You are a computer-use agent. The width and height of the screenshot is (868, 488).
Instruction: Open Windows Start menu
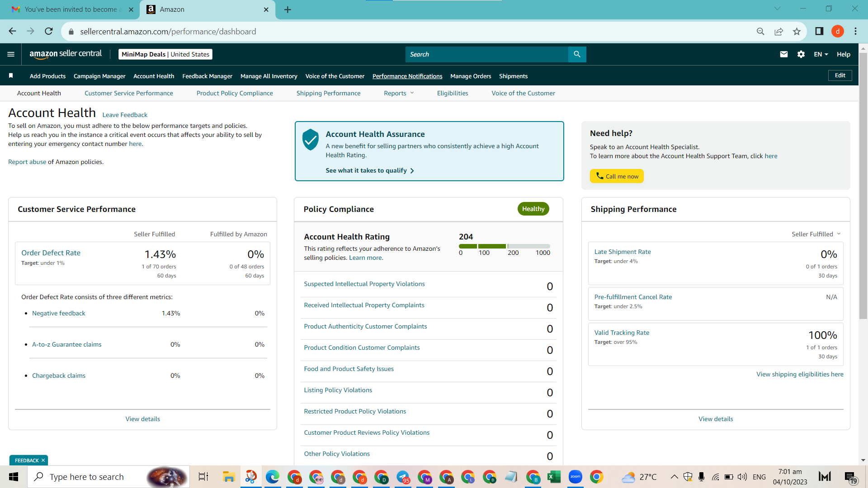coord(14,477)
